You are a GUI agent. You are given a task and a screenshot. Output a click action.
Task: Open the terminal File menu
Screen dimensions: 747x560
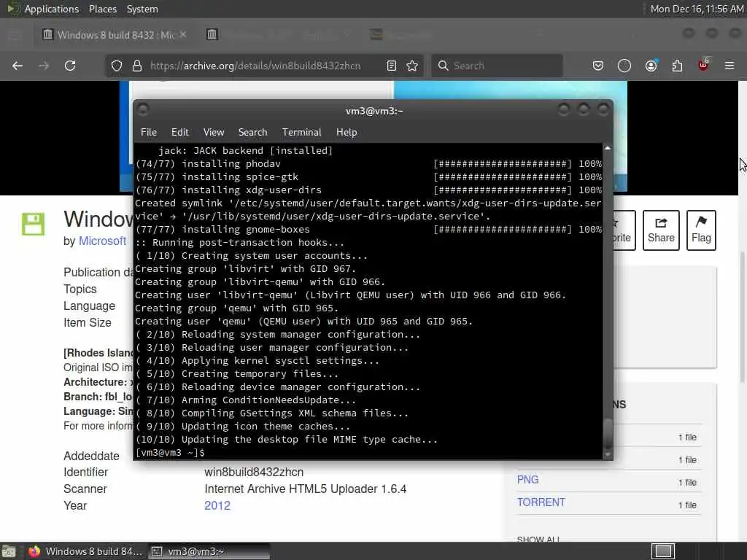(x=149, y=133)
